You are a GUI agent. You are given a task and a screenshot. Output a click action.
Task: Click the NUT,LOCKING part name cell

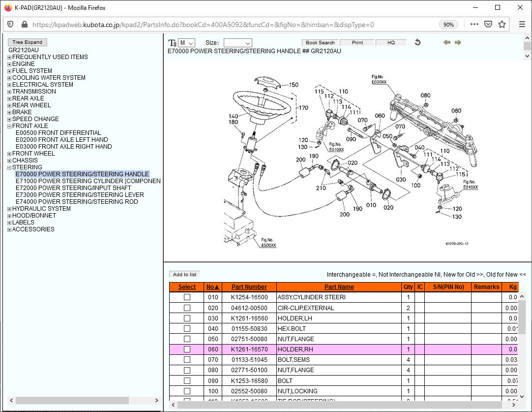tap(339, 391)
